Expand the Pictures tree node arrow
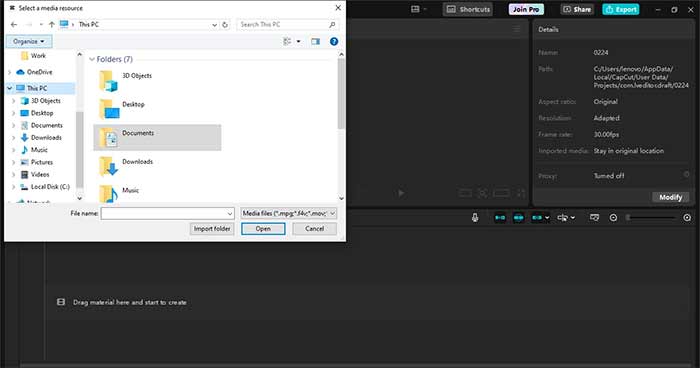The width and height of the screenshot is (700, 368). tap(13, 162)
